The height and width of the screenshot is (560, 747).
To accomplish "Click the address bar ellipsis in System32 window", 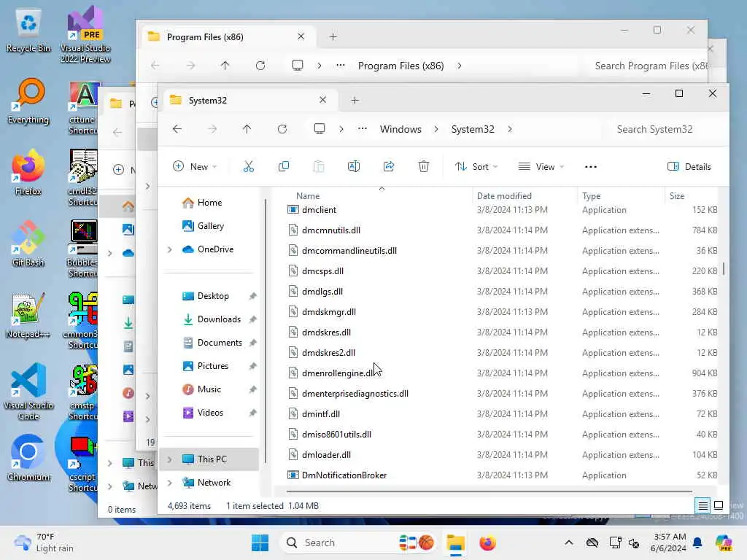I will click(363, 129).
